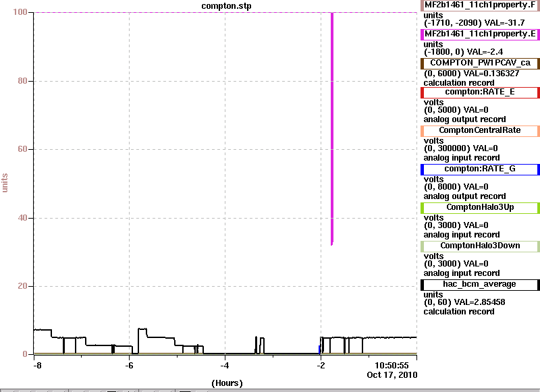Click the date Oct 17, 2010

pos(392,375)
